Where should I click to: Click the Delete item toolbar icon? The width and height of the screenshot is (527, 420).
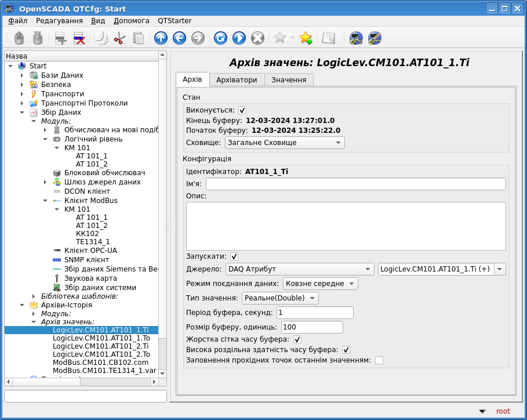(79, 38)
